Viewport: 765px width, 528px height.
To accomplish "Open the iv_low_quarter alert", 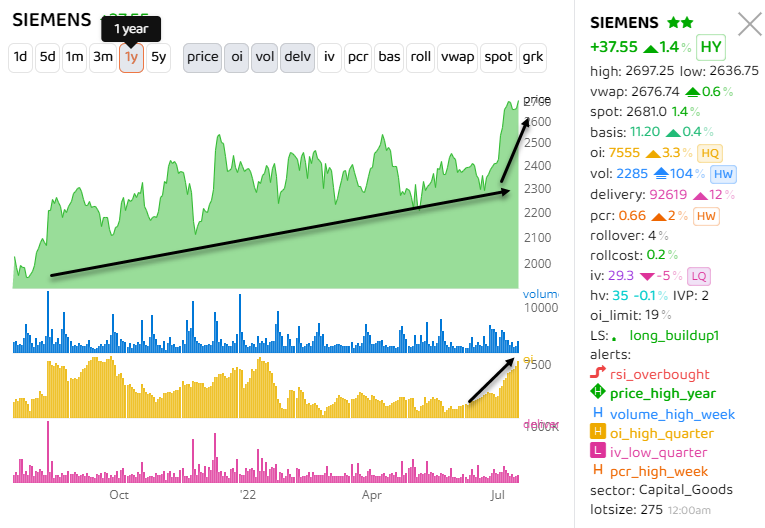I will 658,452.
